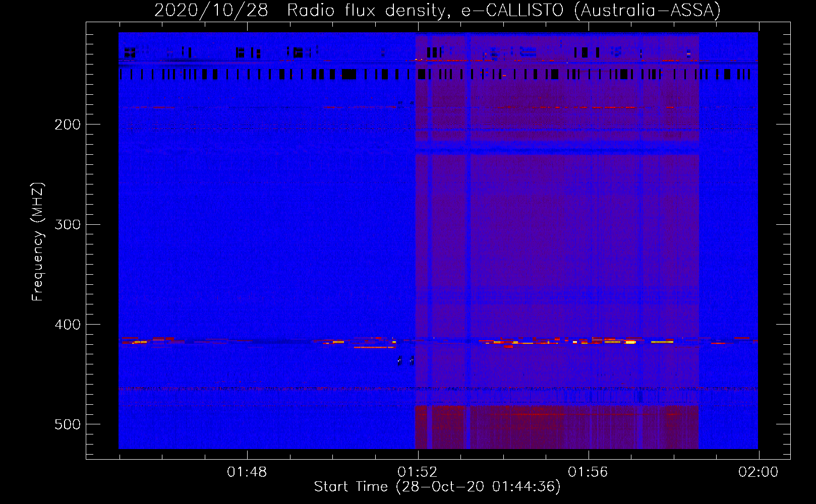Click the plot title '2020/10/28 Radio flux density'
This screenshot has height=504, width=816.
point(302,11)
